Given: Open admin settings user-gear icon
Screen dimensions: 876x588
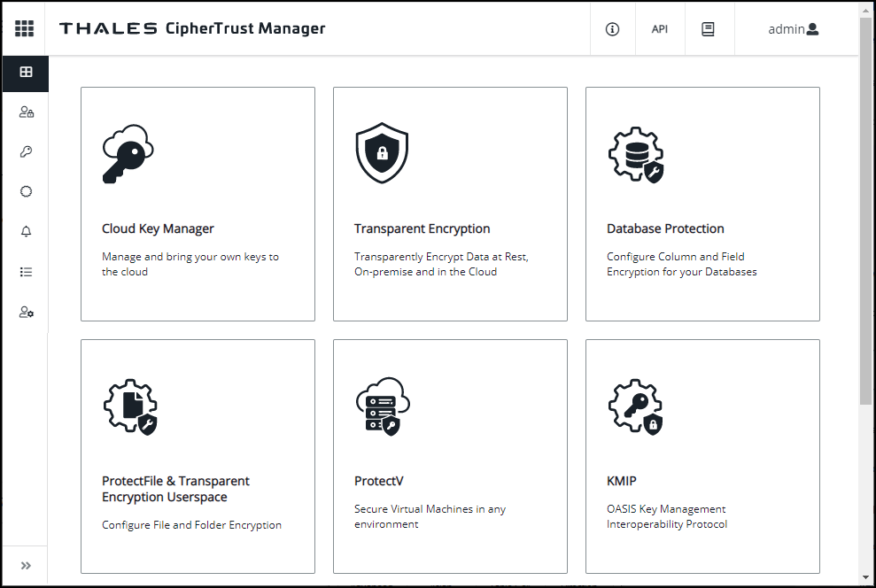Looking at the screenshot, I should pyautogui.click(x=27, y=312).
